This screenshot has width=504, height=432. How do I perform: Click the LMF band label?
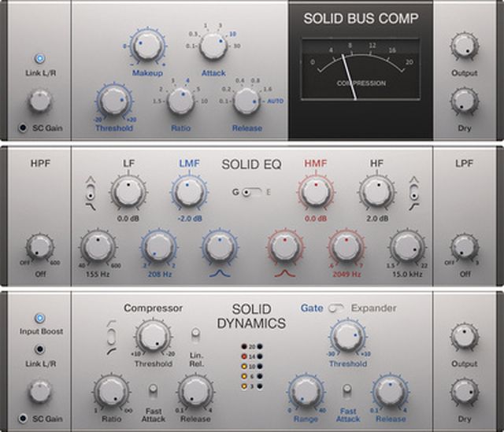tap(189, 164)
